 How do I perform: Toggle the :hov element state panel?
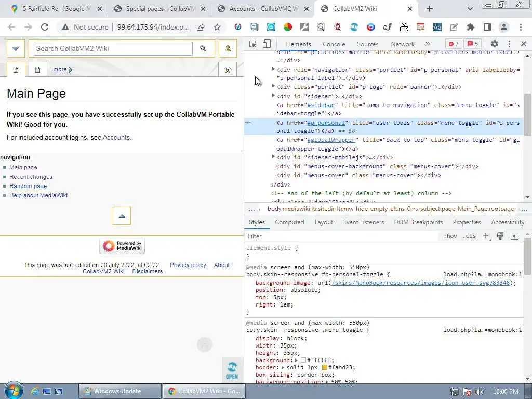[450, 236]
